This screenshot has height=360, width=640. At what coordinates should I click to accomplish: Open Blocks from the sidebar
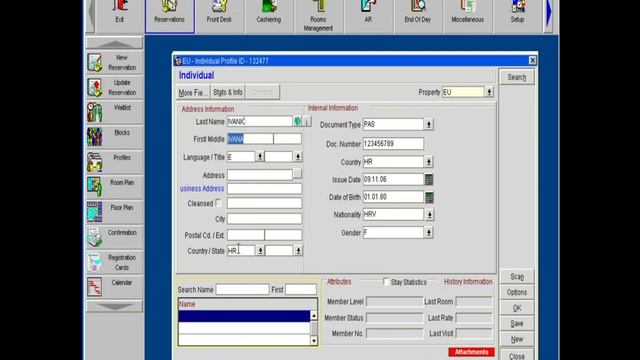[114, 137]
